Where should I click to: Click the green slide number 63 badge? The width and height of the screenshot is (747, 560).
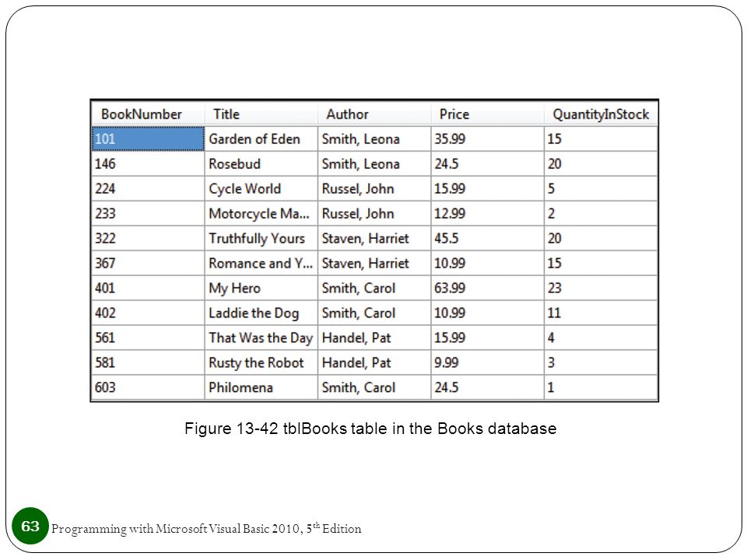(30, 526)
